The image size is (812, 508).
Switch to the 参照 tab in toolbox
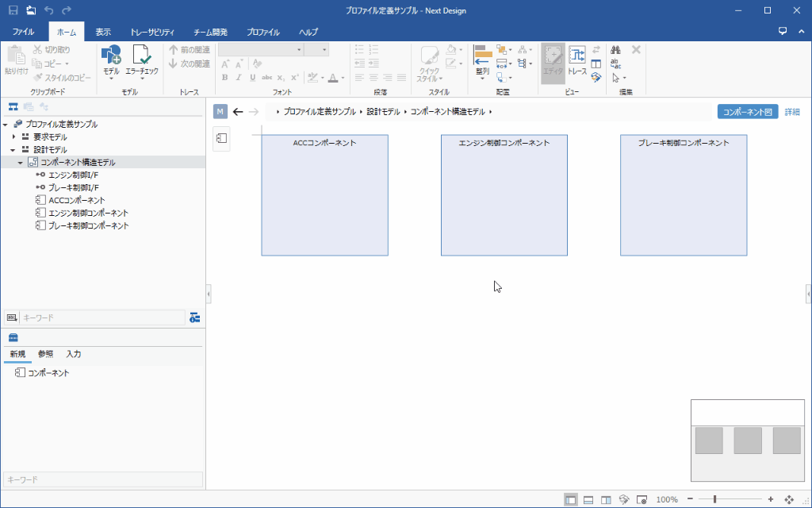[45, 354]
